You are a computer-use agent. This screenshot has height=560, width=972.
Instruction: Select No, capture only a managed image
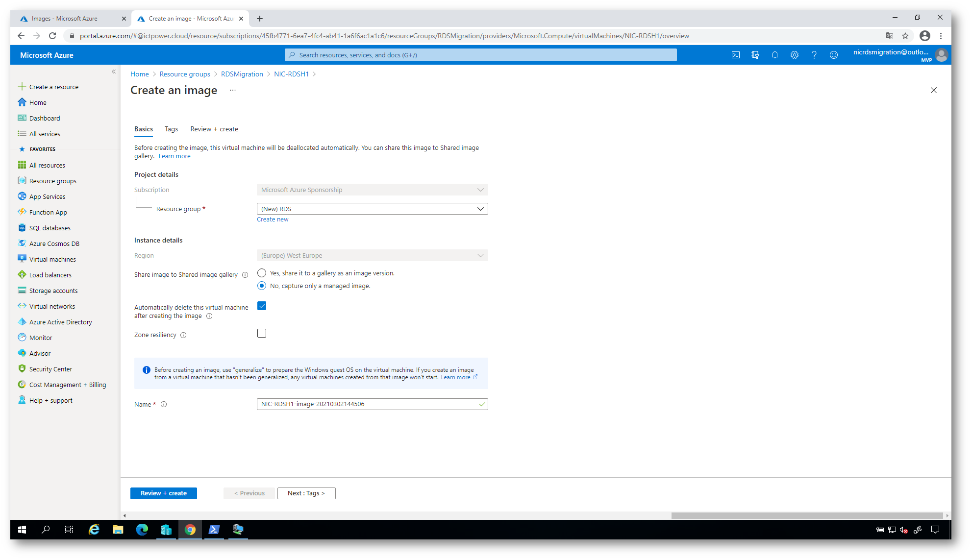click(262, 286)
